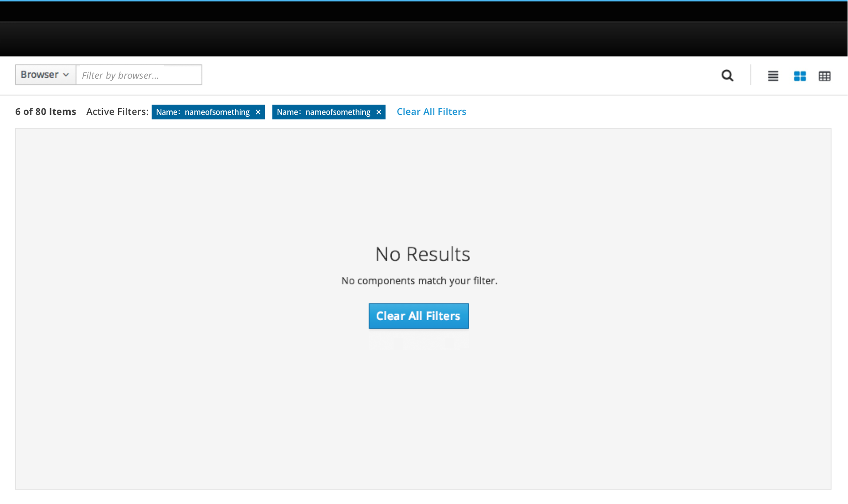The width and height of the screenshot is (848, 504).
Task: Click the Clear All Filters link
Action: pos(431,112)
